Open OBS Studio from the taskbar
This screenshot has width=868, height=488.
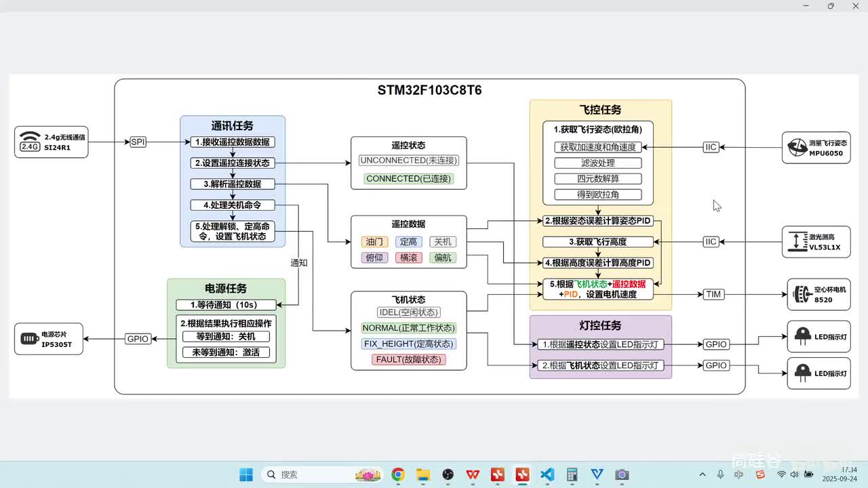[448, 474]
